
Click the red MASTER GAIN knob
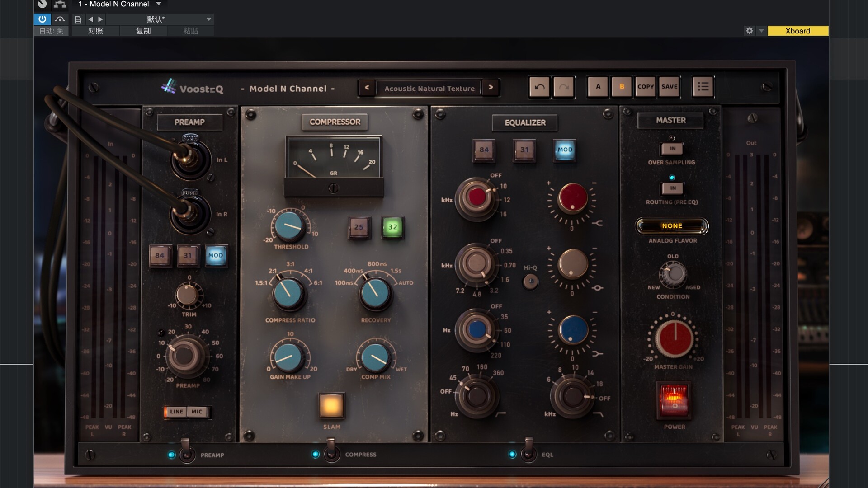675,338
